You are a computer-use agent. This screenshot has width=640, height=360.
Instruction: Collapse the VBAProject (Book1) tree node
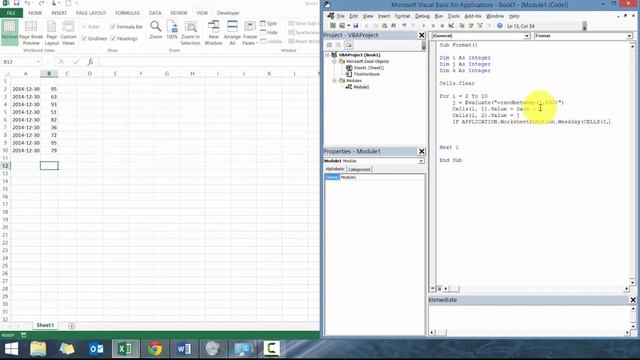(x=327, y=55)
